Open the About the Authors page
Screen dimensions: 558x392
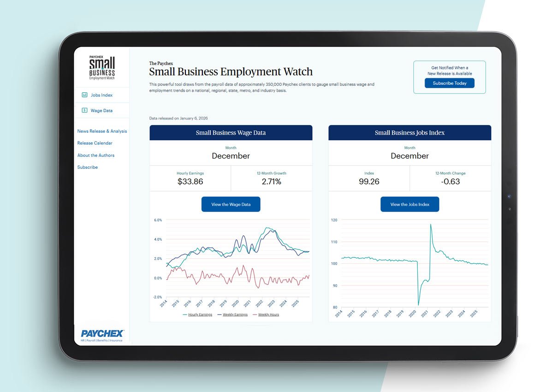95,155
